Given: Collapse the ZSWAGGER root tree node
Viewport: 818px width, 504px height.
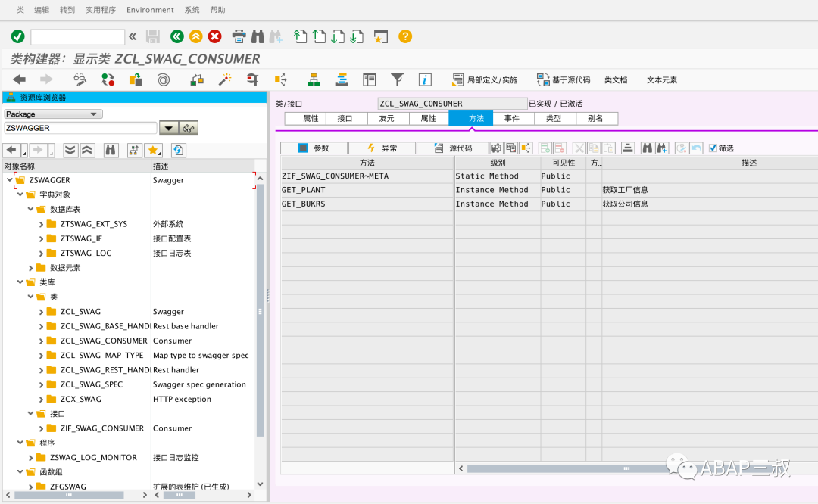Looking at the screenshot, I should [x=10, y=180].
